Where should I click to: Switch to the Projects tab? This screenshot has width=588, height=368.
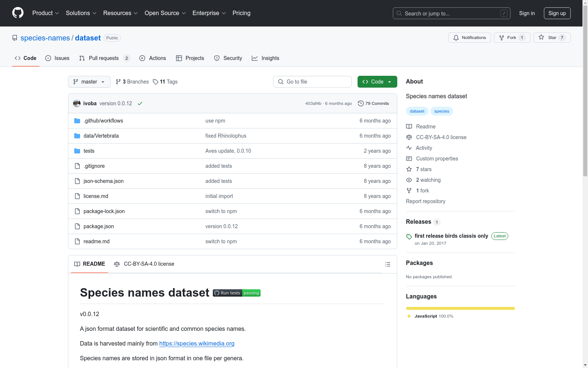190,58
